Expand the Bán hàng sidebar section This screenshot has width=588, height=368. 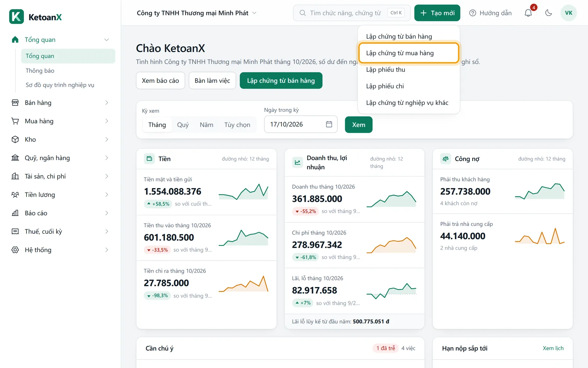[x=61, y=103]
